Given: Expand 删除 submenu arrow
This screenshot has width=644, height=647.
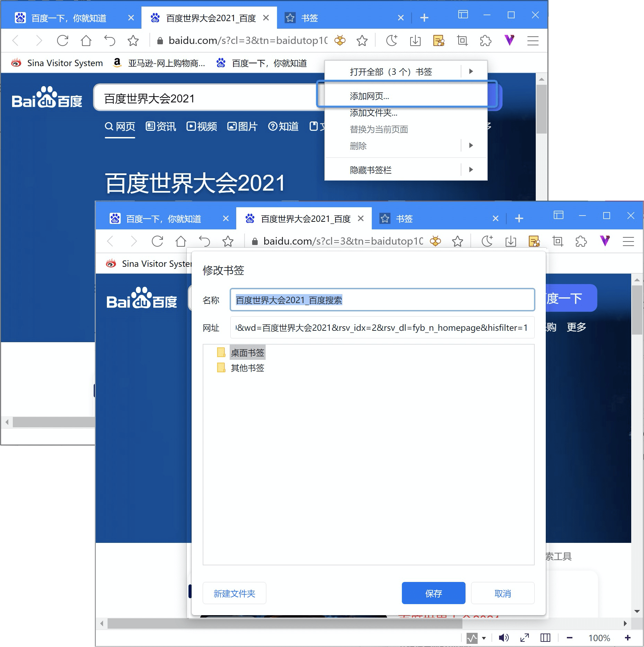Looking at the screenshot, I should click(x=471, y=145).
